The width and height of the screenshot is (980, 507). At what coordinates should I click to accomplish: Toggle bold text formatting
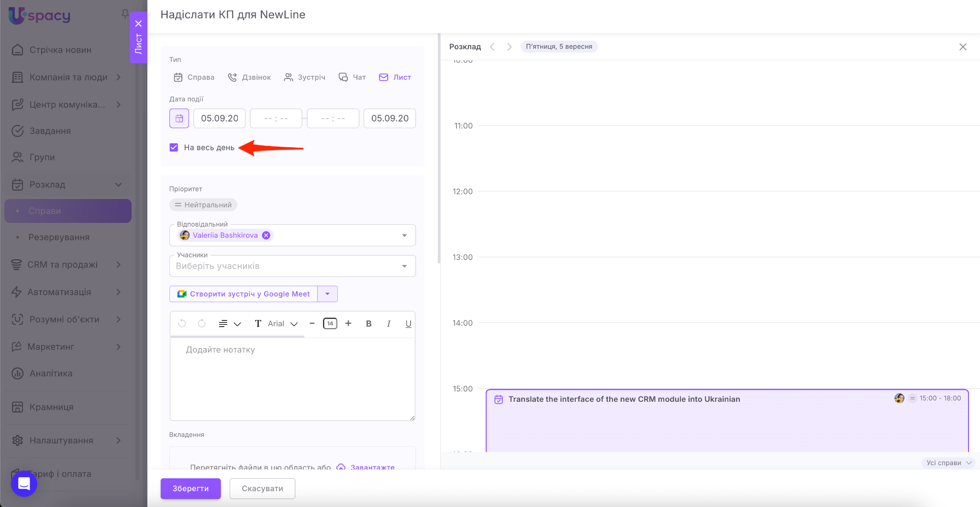point(368,324)
